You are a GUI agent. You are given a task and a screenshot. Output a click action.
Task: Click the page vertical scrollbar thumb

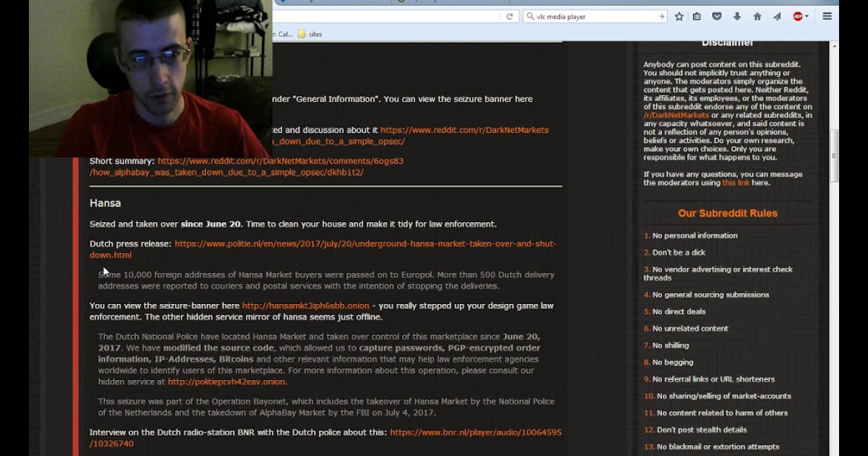[834, 155]
